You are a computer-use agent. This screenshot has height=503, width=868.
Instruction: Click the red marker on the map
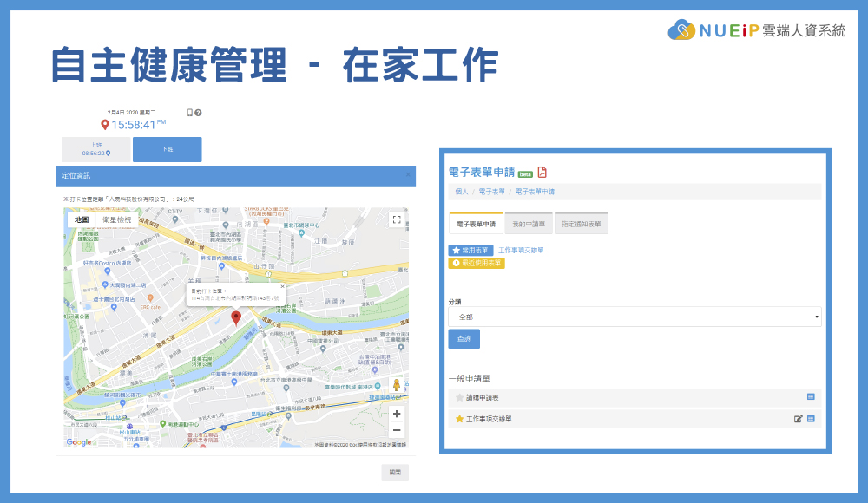tap(236, 317)
